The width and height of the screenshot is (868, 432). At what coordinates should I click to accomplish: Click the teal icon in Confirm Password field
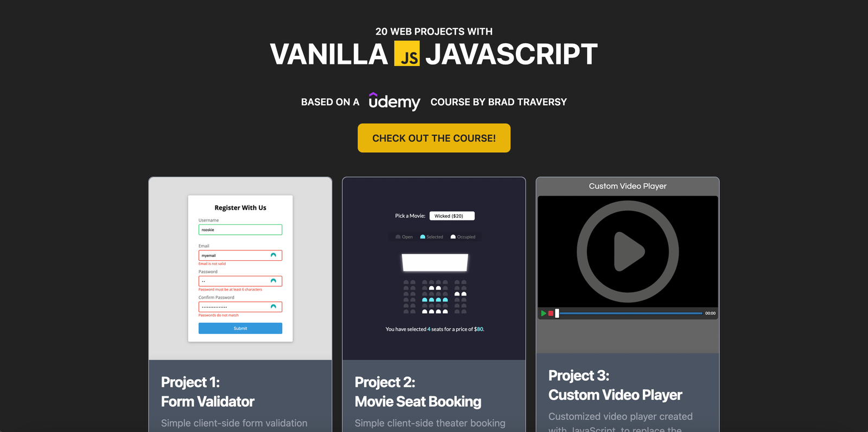(x=273, y=307)
